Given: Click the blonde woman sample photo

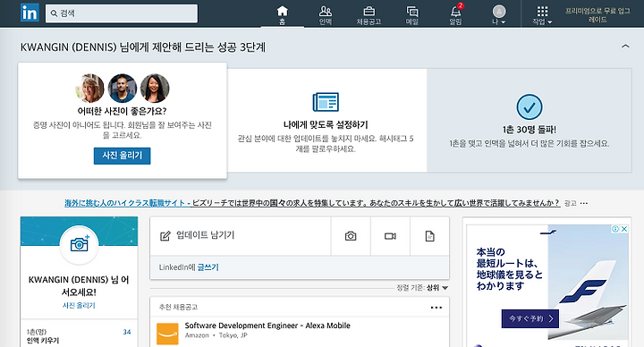Looking at the screenshot, I should pos(90,89).
